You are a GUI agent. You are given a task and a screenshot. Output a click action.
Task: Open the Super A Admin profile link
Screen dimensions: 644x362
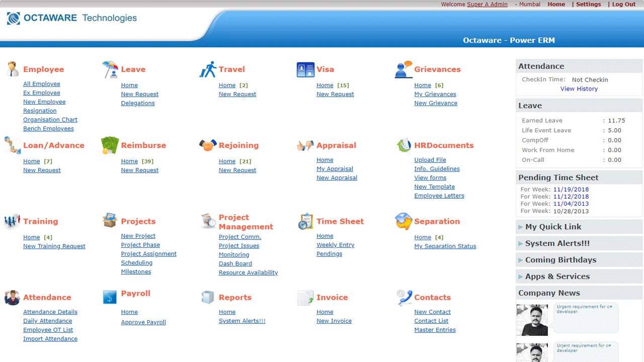click(487, 4)
